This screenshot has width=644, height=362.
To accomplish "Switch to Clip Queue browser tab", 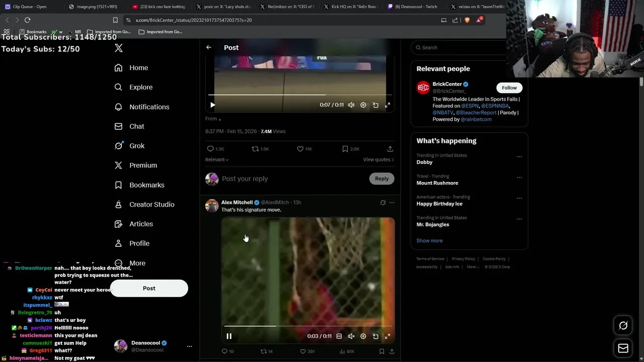I will click(x=29, y=7).
